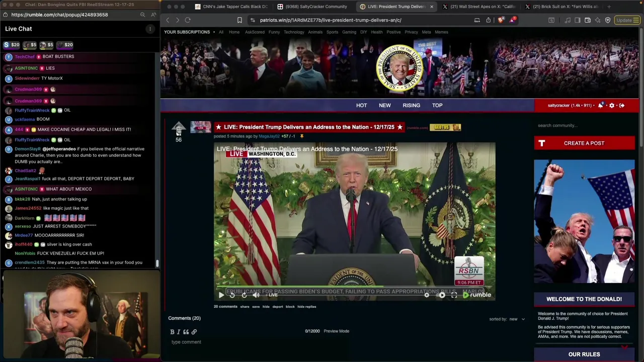Image resolution: width=644 pixels, height=362 pixels.
Task: Open the settings gear next to saltycracker
Action: (x=612, y=106)
